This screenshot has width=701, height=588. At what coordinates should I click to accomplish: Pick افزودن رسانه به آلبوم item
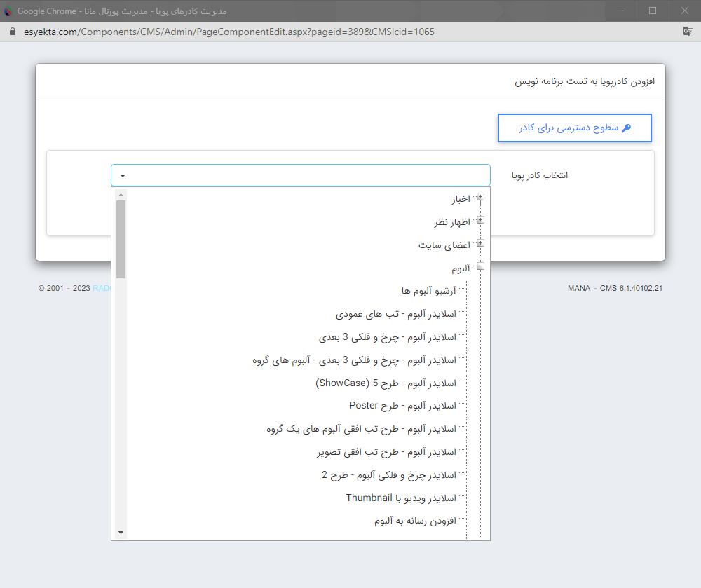(415, 521)
